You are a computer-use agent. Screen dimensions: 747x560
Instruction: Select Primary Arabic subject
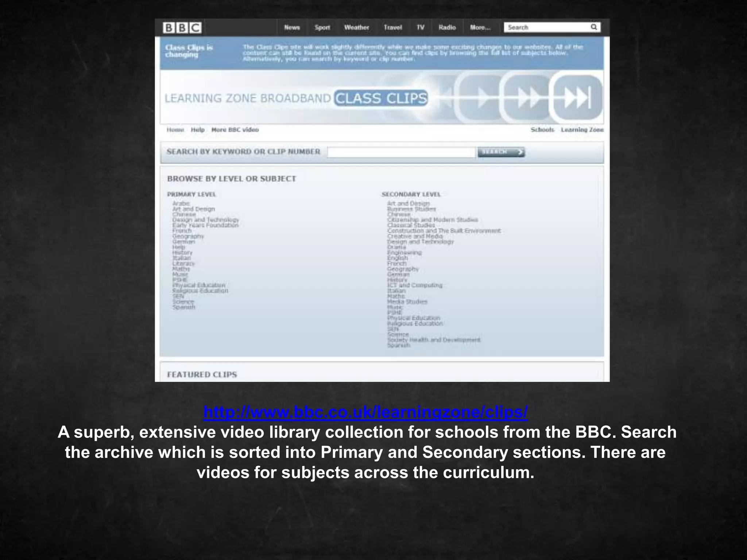click(x=181, y=203)
